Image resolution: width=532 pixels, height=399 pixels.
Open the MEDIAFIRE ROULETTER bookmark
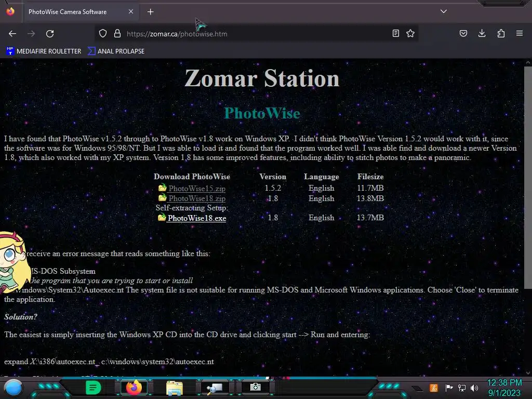44,51
